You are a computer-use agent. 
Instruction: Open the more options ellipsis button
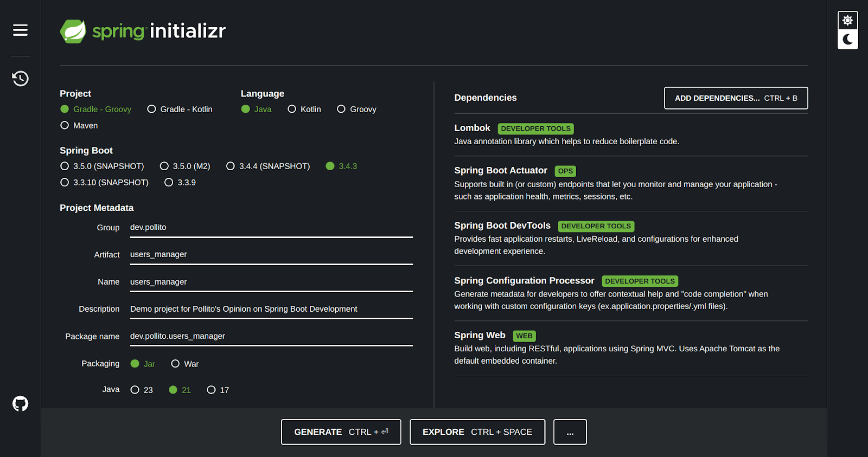570,432
